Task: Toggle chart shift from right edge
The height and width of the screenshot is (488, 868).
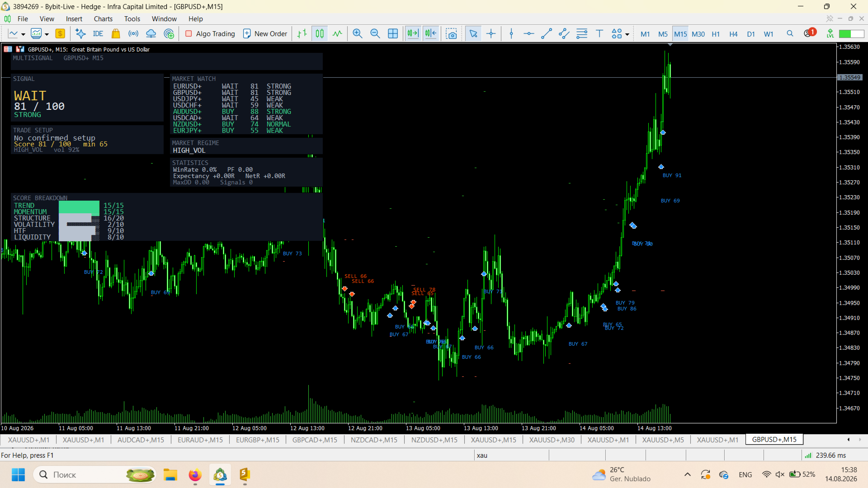Action: [431, 33]
